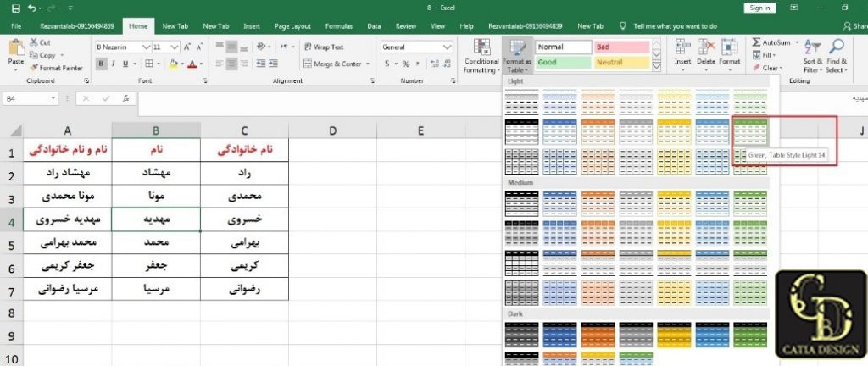
Task: Click the Cut scissors command
Action: click(x=41, y=42)
